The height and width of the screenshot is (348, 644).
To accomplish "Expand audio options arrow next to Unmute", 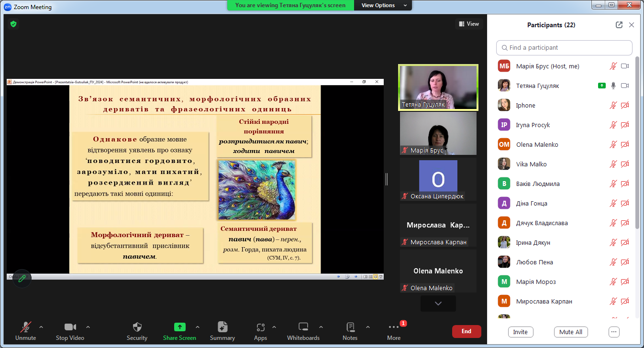I will tap(41, 327).
